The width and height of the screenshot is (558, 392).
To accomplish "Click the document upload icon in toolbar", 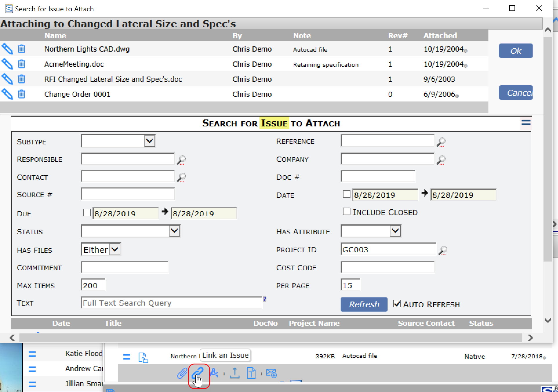I will (x=251, y=373).
